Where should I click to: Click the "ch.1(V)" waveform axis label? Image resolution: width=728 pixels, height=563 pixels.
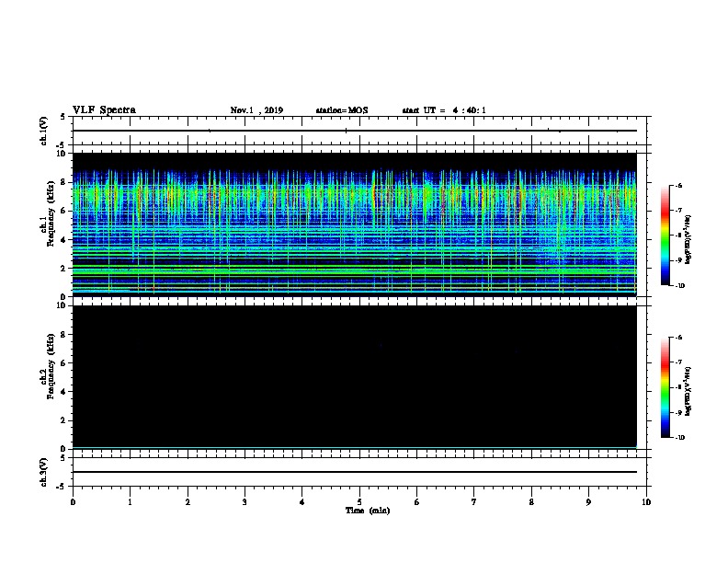pyautogui.click(x=44, y=131)
